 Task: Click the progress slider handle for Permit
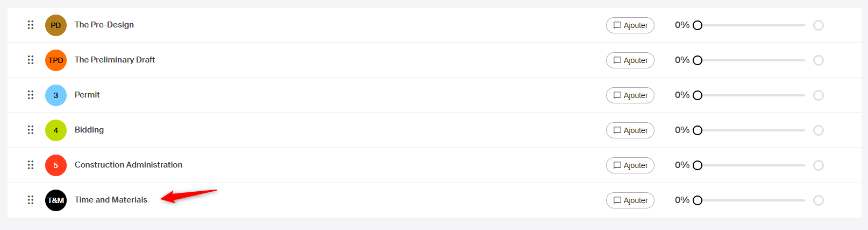698,95
